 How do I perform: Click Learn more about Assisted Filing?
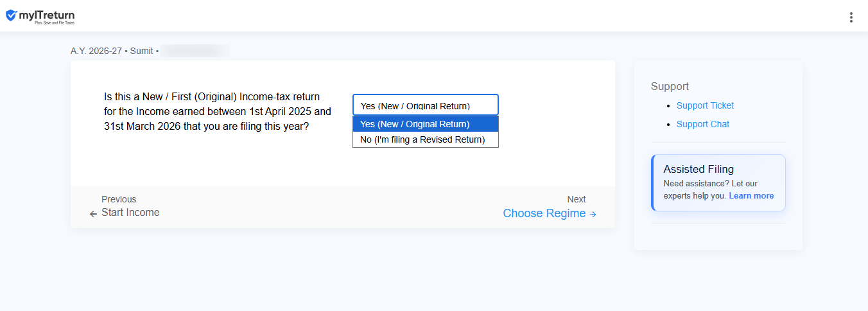coord(751,196)
